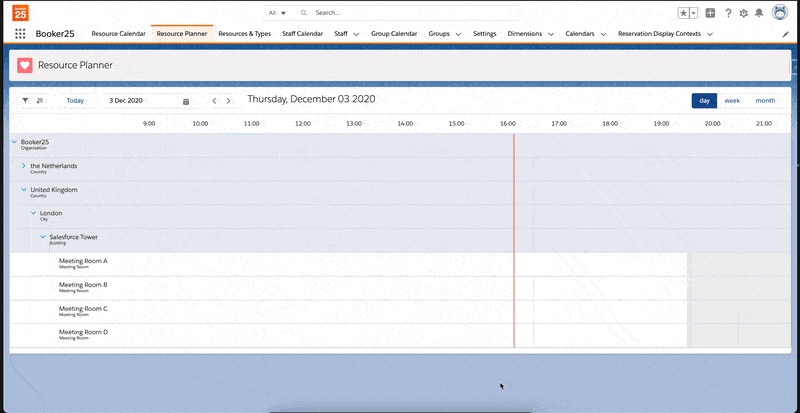The width and height of the screenshot is (800, 413).
Task: Go to next day arrow
Action: tap(228, 101)
